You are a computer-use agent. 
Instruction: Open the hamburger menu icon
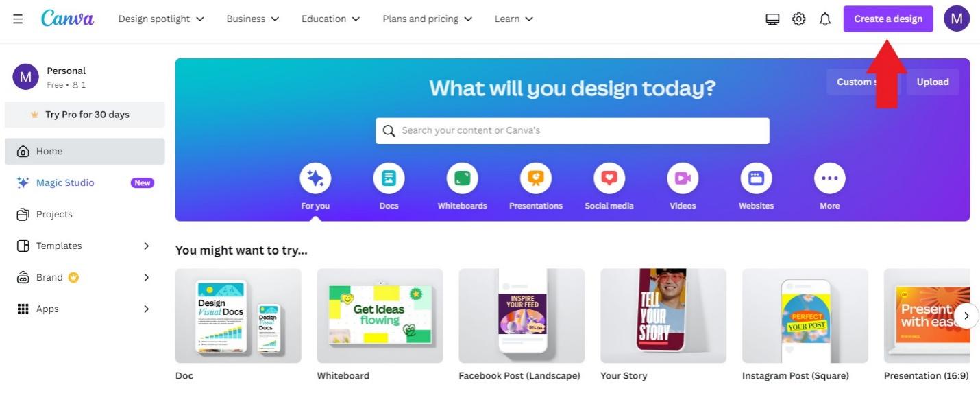(x=18, y=19)
